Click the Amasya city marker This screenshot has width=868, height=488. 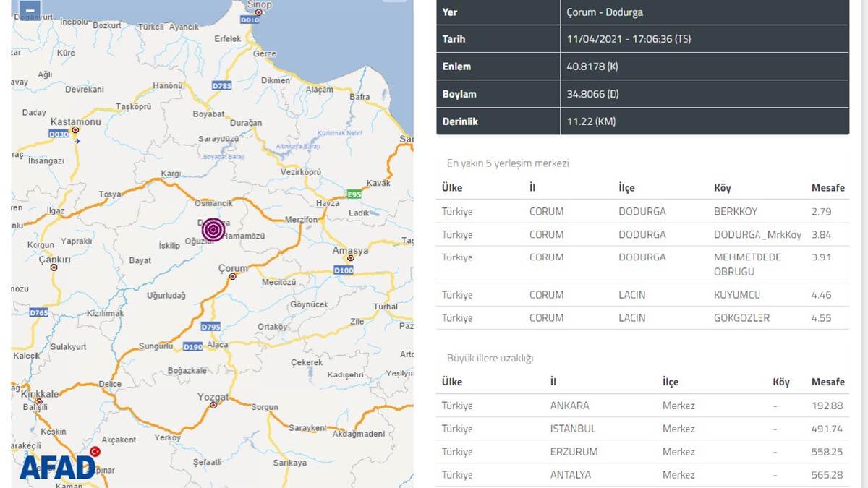[351, 259]
